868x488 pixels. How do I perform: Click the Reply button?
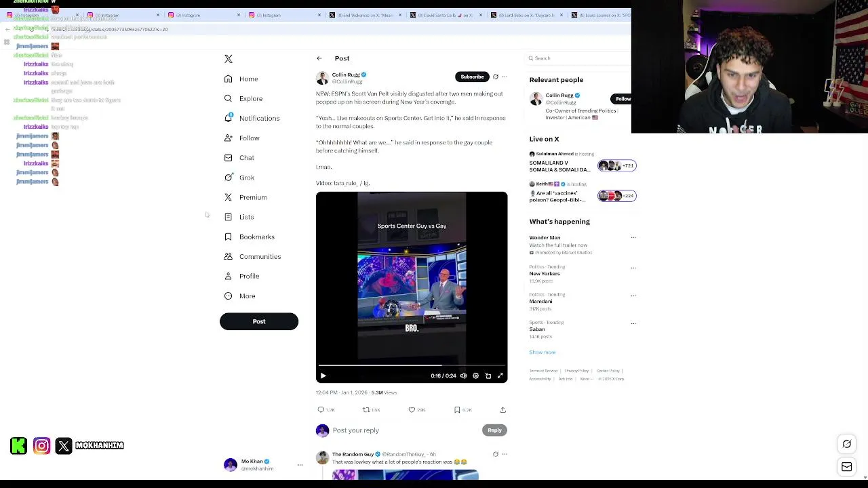point(494,430)
